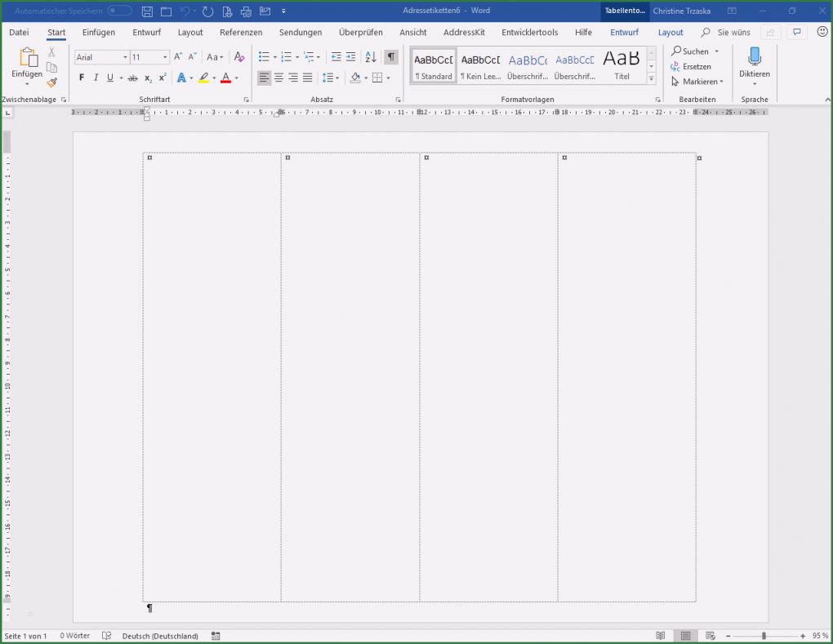Viewport: 833px width, 644px height.
Task: Apply superscript formatting
Action: [x=162, y=78]
